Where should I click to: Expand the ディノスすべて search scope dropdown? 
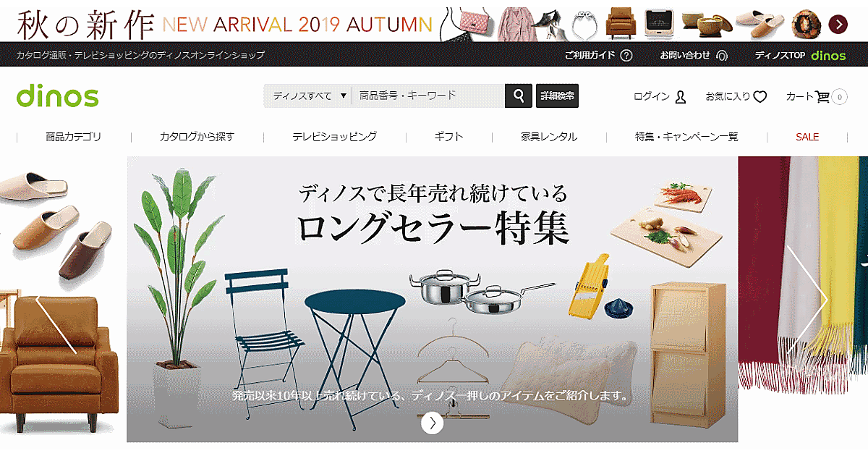coord(308,96)
